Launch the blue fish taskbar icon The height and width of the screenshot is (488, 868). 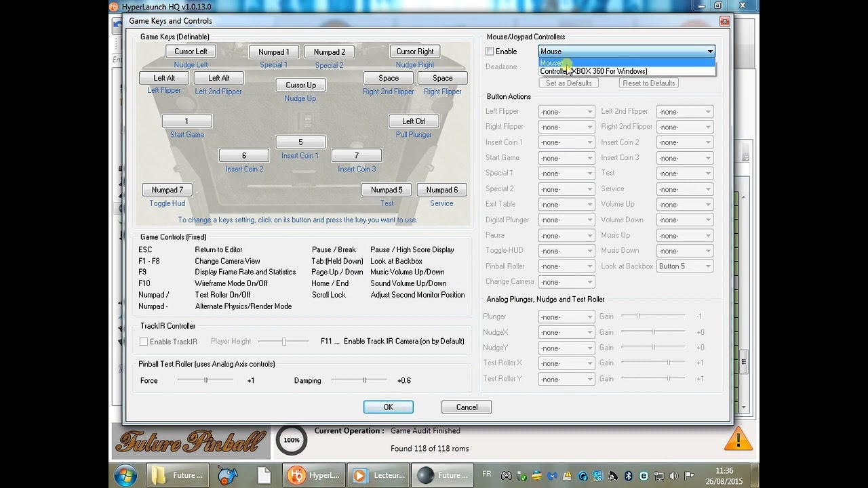click(228, 475)
